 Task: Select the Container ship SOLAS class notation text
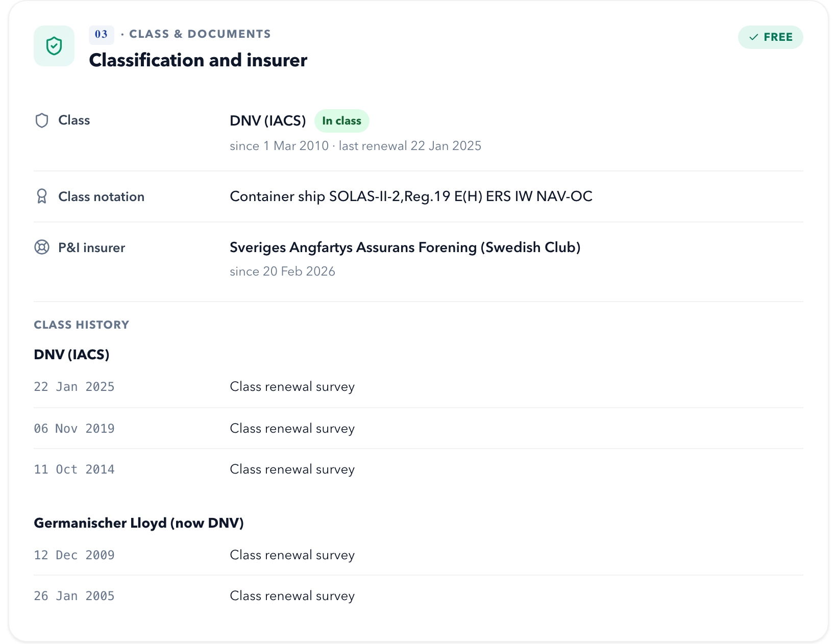pos(411,196)
